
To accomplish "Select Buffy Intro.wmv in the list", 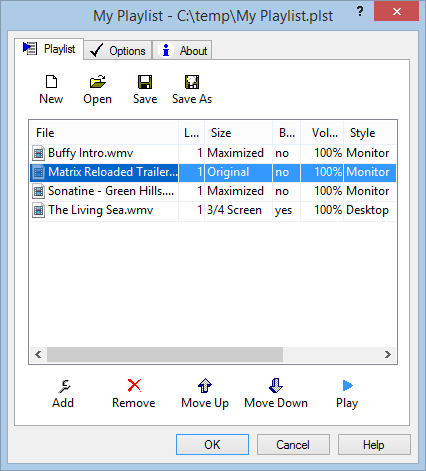I will tap(213, 153).
